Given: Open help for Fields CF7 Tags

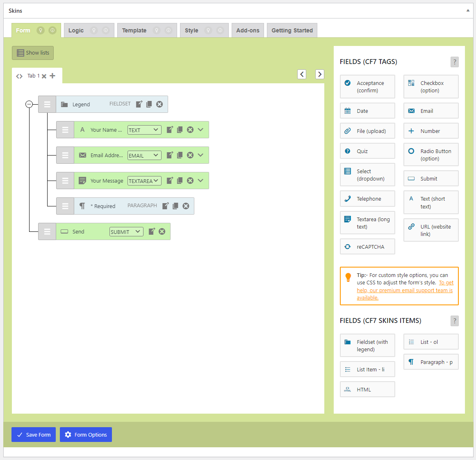Looking at the screenshot, I should [x=454, y=62].
